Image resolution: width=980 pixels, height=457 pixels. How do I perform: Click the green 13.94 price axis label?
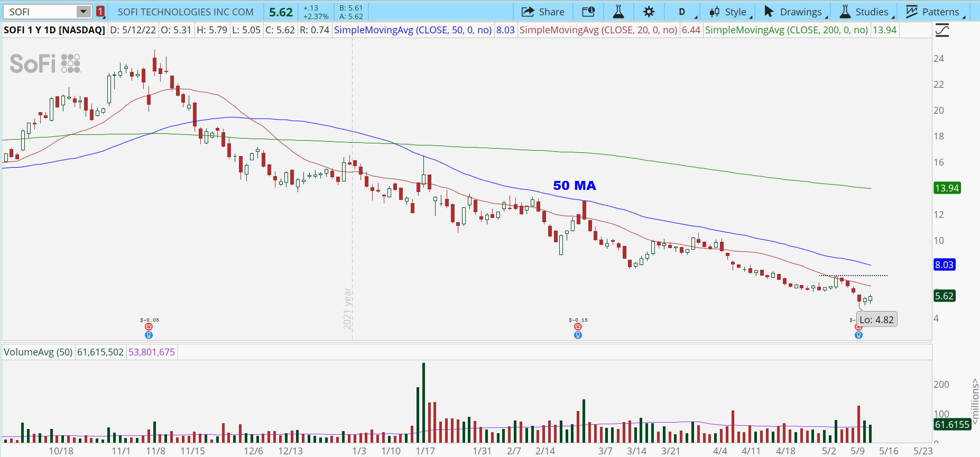pyautogui.click(x=947, y=188)
